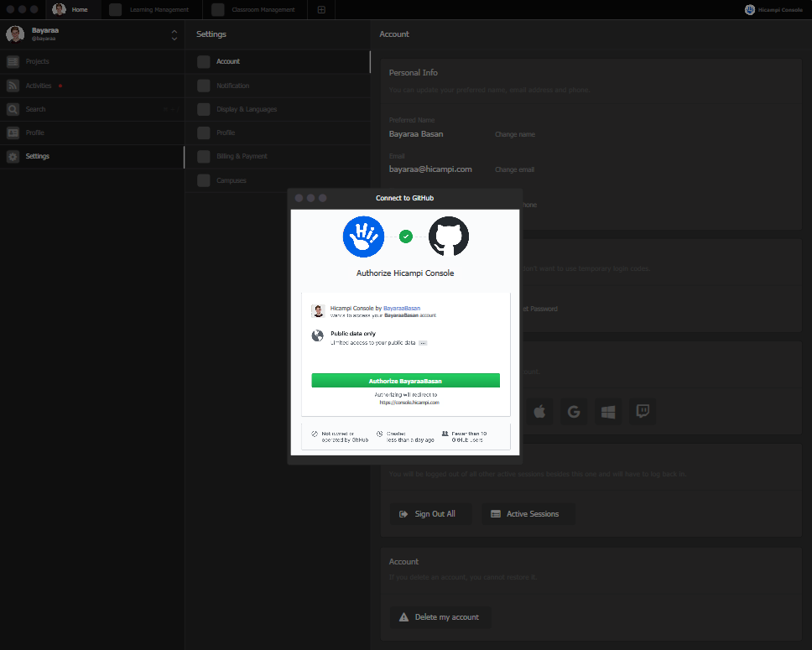The image size is (812, 650).
Task: Connect account using the Microsoft icon
Action: click(x=608, y=411)
